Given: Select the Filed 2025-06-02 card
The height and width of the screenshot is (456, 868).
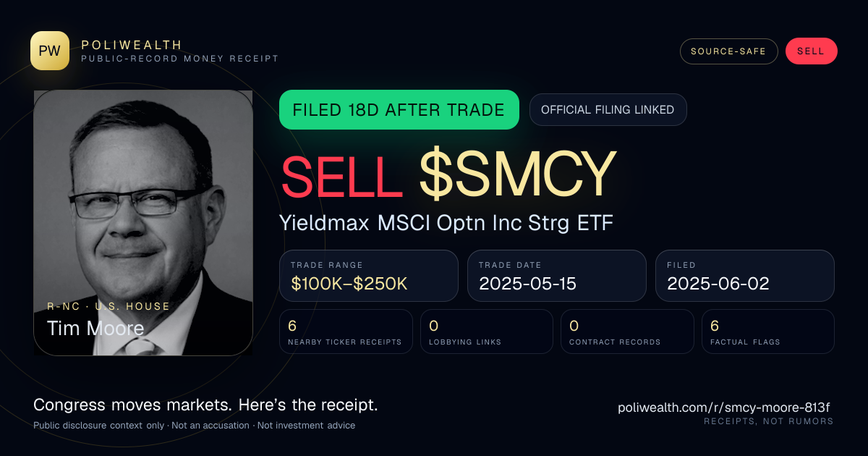Looking at the screenshot, I should (x=744, y=276).
